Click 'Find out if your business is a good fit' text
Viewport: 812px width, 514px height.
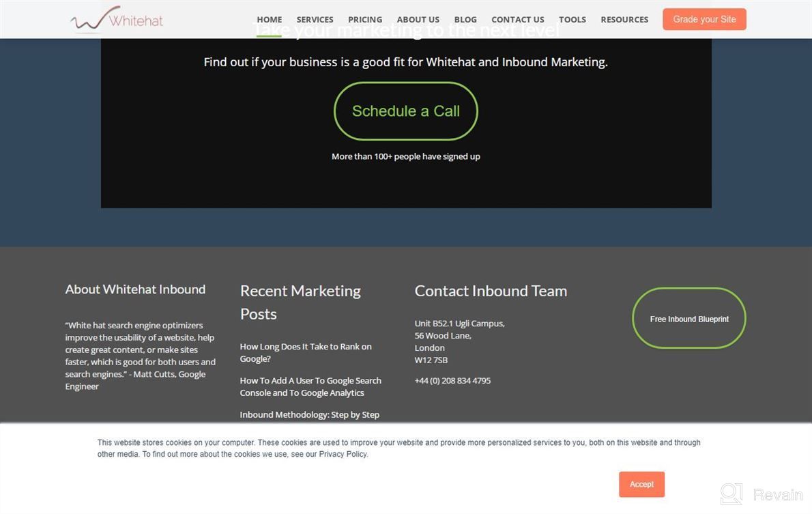tap(405, 62)
